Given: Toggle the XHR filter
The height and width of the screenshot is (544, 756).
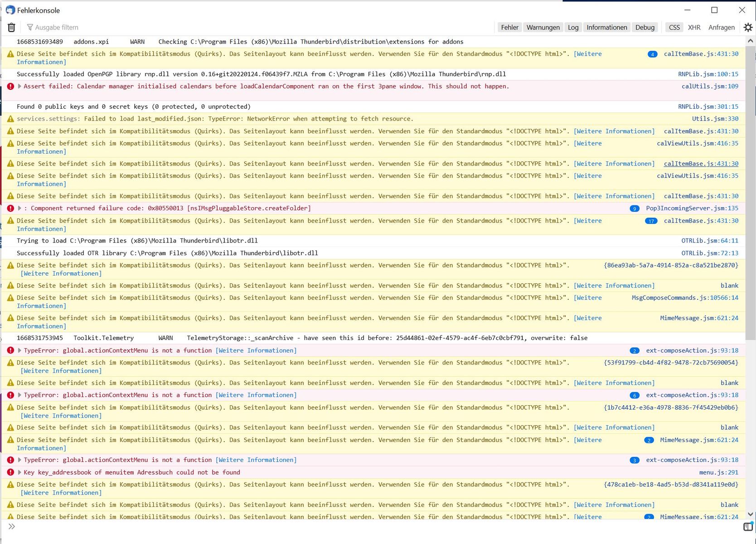Looking at the screenshot, I should [x=694, y=28].
